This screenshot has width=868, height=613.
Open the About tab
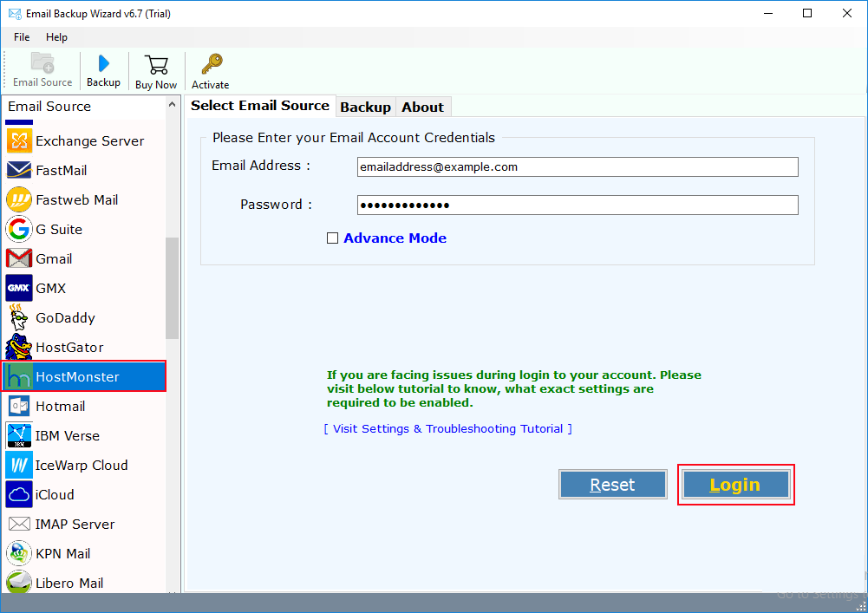[x=423, y=107]
